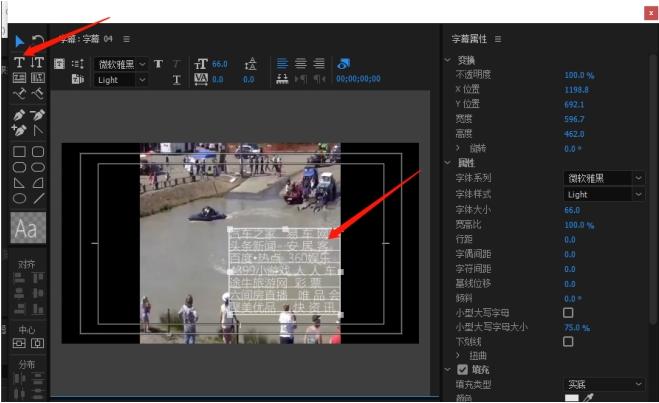Open the 字幕属性 panel menu
The image size is (659, 403).
click(x=498, y=39)
